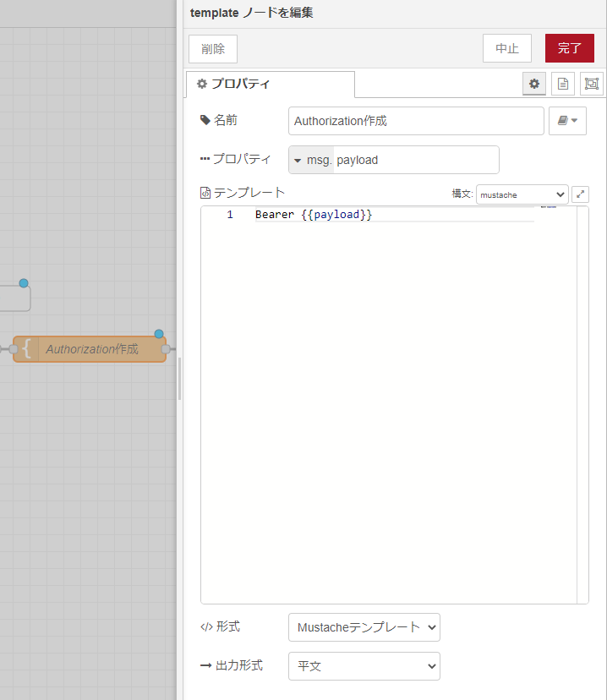The image size is (607, 700).
Task: Click the tag icon beside 名前
Action: click(205, 120)
